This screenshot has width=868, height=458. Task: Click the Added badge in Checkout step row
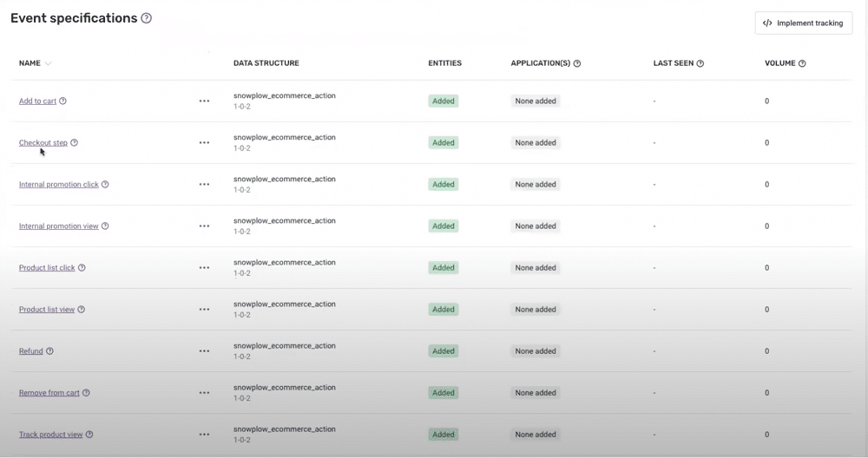[444, 143]
